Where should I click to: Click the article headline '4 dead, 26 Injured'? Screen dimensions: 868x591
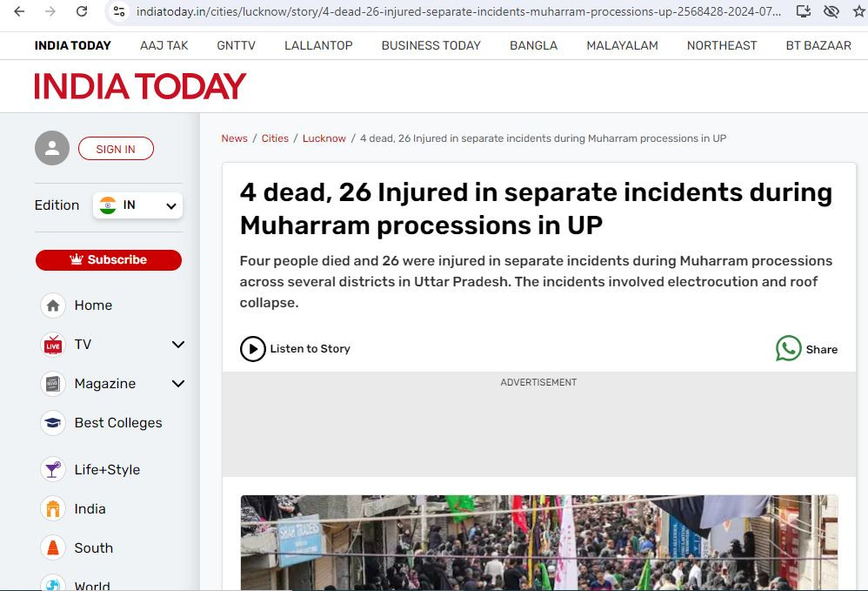click(536, 209)
